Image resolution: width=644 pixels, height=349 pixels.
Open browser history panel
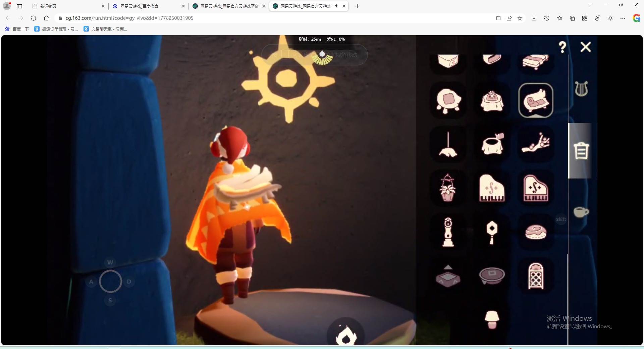coord(547,18)
